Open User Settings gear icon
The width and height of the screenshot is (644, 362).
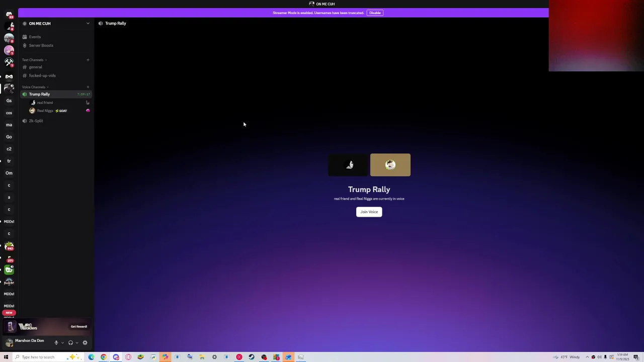[85, 343]
